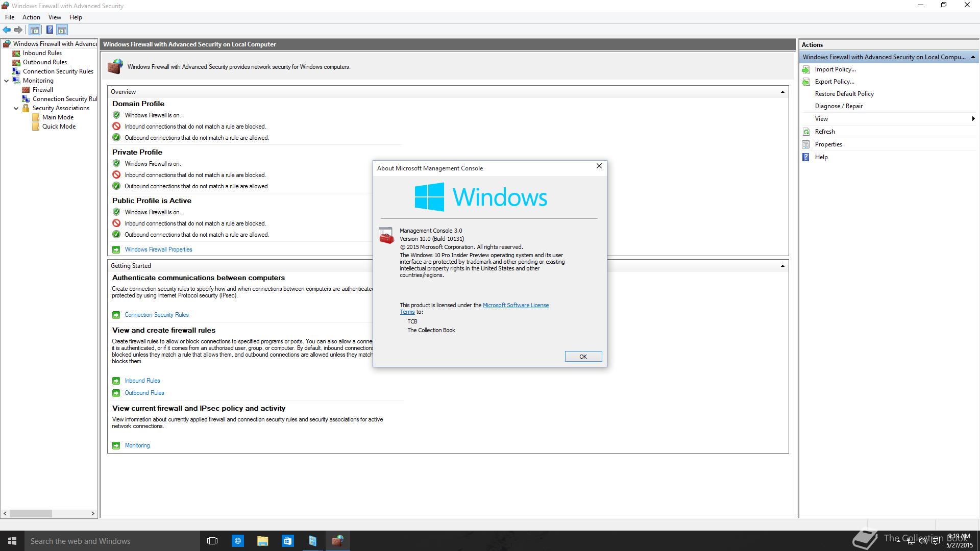Select Connection Security Rules under Monitoring

[x=64, y=99]
